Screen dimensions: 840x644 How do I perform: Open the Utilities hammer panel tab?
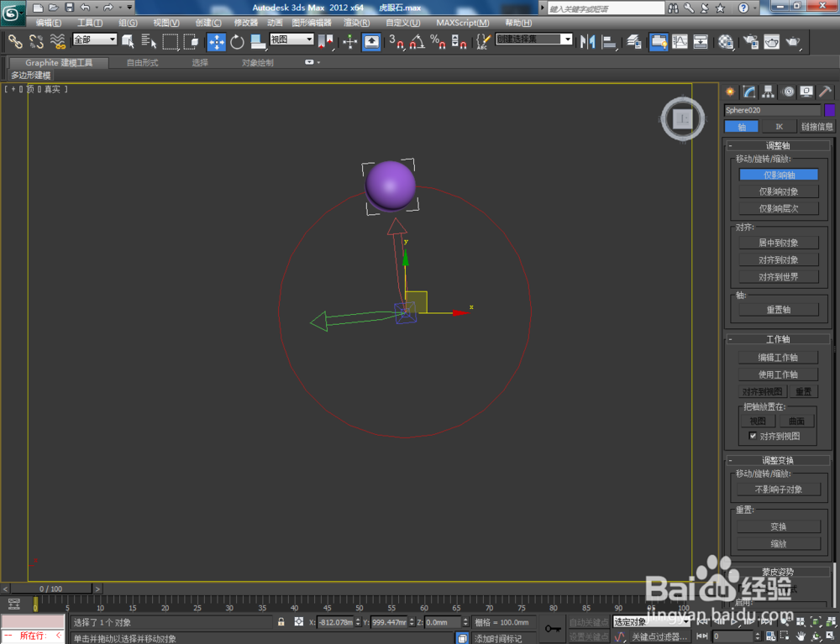(x=826, y=92)
